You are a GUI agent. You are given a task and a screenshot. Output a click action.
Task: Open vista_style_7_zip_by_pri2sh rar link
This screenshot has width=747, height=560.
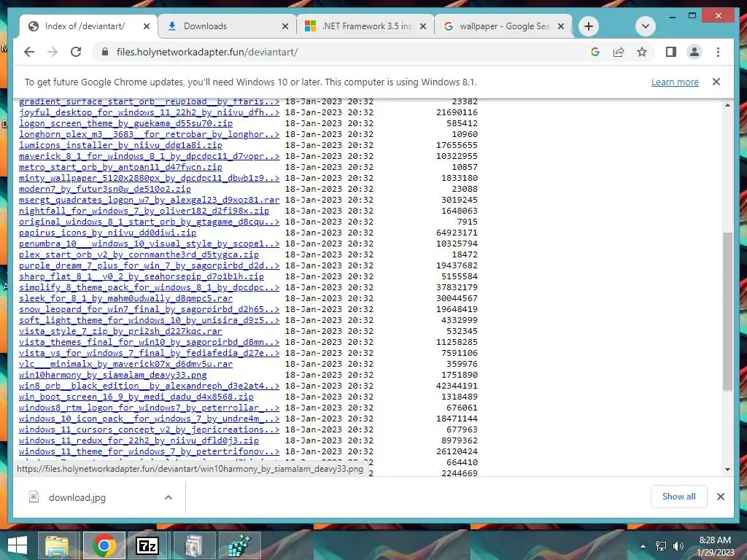point(120,332)
